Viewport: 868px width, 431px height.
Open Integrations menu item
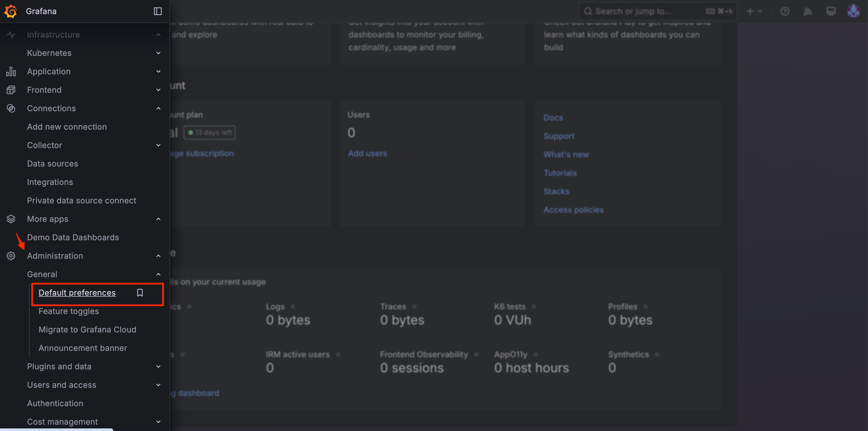tap(50, 182)
